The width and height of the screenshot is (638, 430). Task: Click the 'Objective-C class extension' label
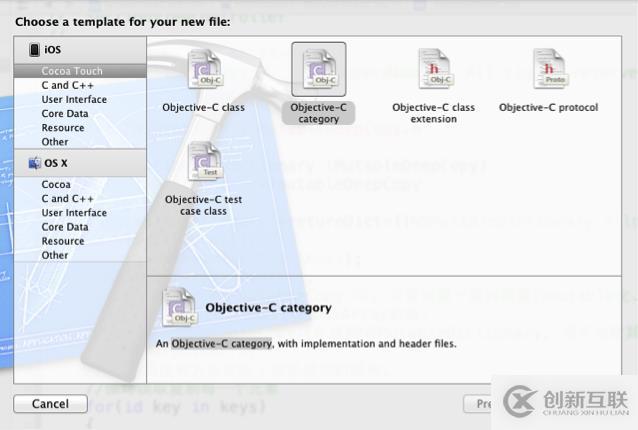click(434, 113)
